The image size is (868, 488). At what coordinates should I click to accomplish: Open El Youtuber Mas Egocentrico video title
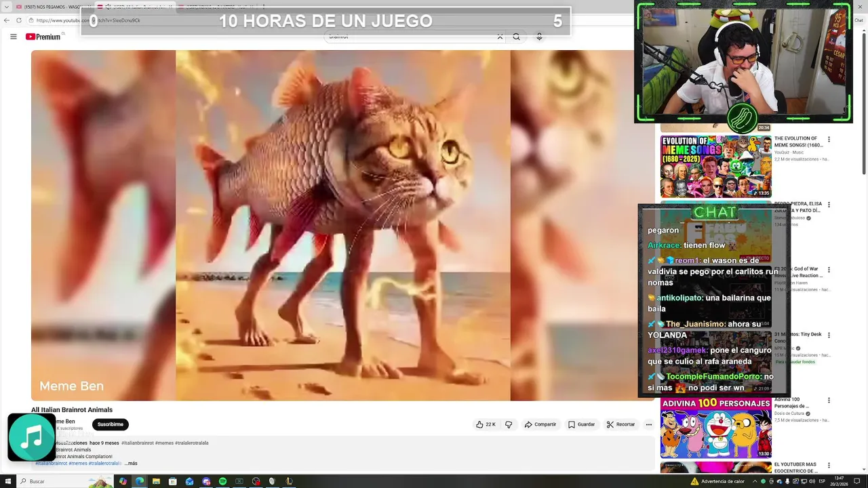coord(796,468)
